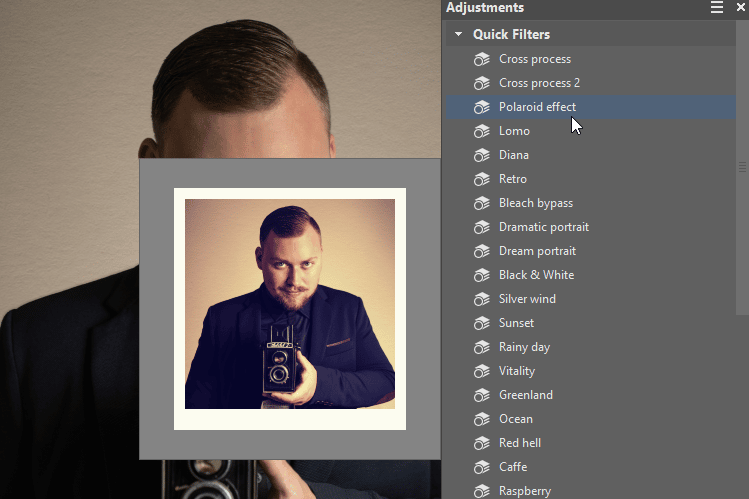The image size is (749, 499).
Task: Click the filter icon beside Greenland
Action: point(482,395)
